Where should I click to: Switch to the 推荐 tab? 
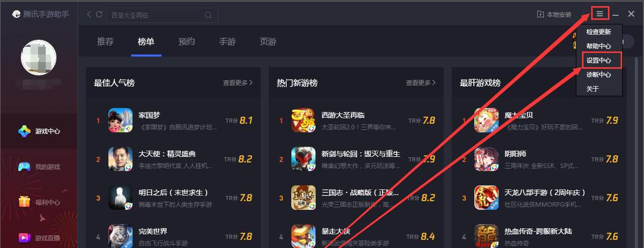click(105, 42)
